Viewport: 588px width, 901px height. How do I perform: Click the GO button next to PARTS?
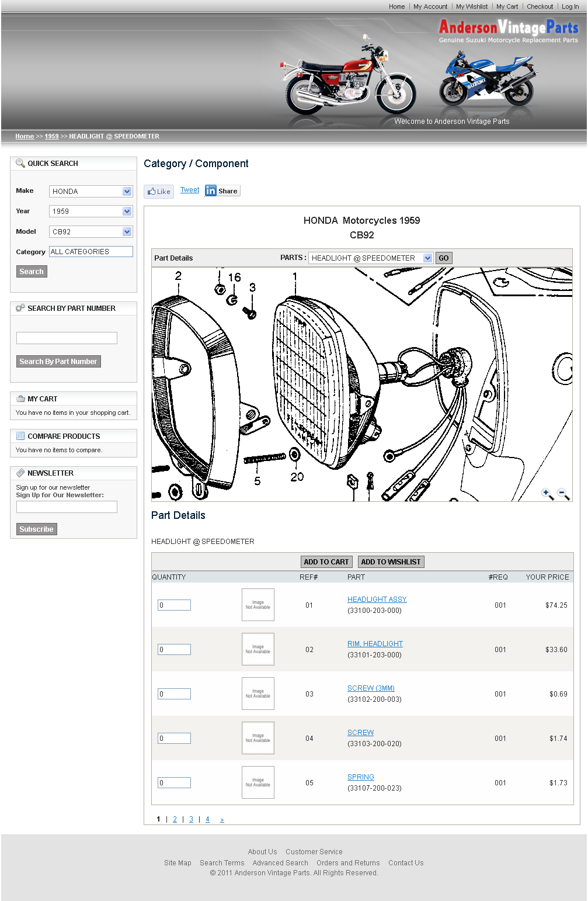coord(444,258)
